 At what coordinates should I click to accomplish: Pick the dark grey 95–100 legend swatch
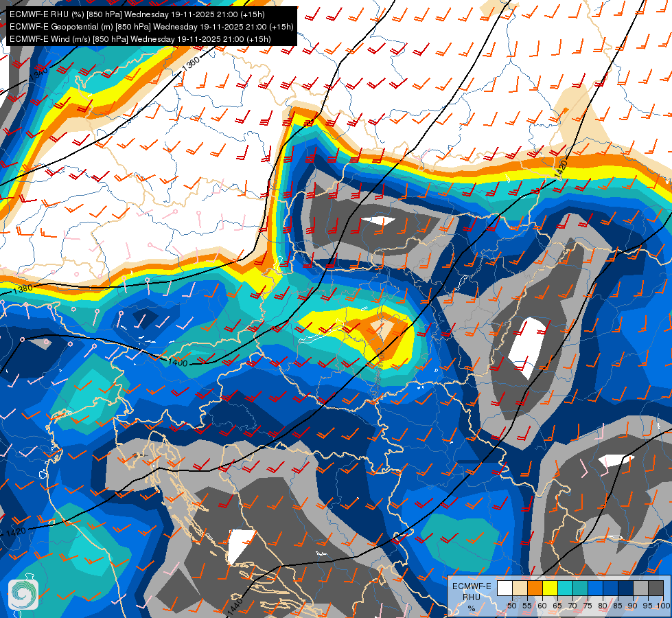[656, 588]
